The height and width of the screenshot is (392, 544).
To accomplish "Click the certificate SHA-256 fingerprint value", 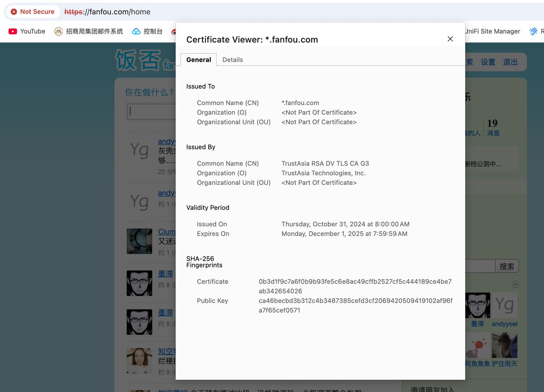I will click(355, 286).
